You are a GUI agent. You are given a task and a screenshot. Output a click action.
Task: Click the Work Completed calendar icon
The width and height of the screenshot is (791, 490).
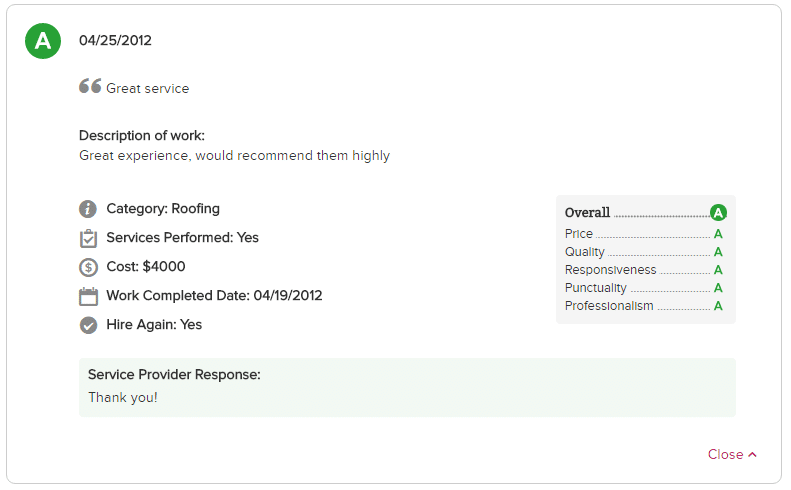coord(88,296)
